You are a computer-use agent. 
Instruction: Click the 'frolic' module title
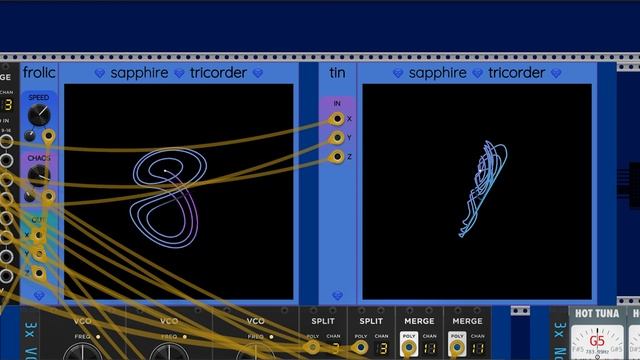tap(39, 73)
